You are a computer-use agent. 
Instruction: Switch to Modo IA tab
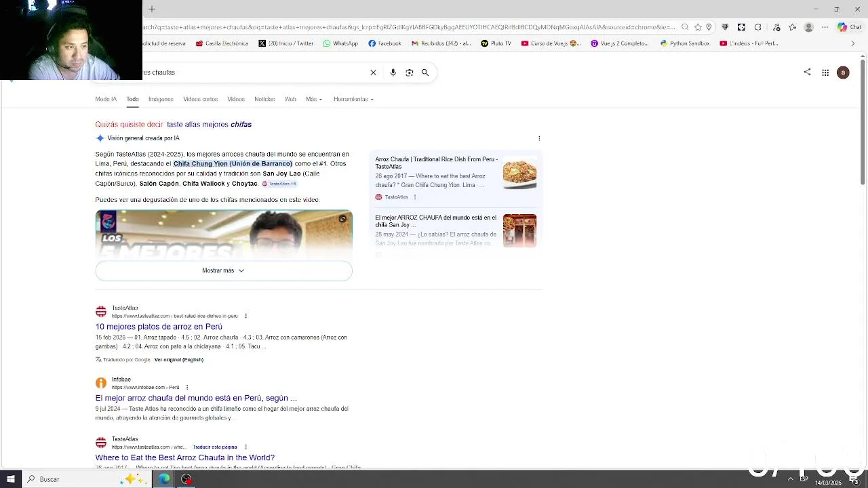(x=106, y=99)
